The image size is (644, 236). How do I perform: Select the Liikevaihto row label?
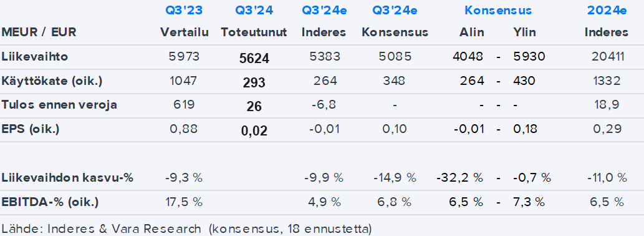click(34, 56)
